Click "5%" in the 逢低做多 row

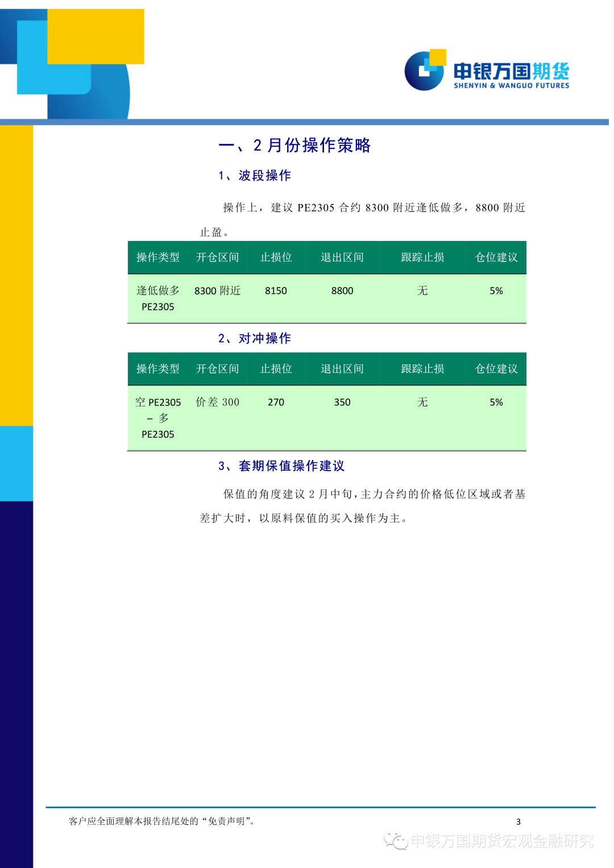click(x=496, y=290)
